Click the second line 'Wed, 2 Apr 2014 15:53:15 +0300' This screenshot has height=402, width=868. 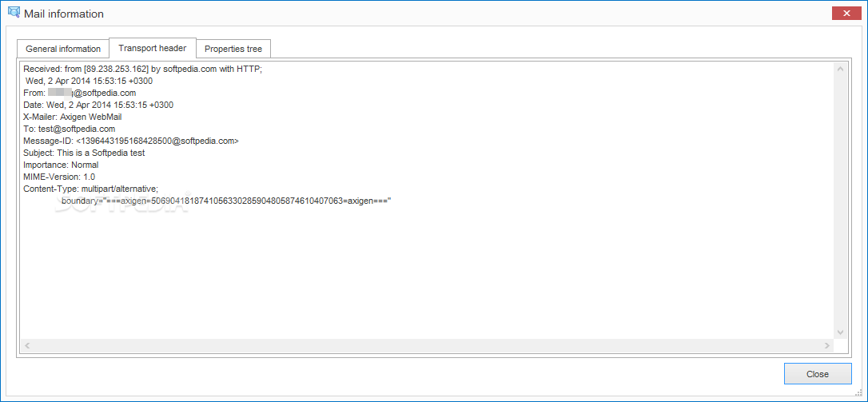pyautogui.click(x=90, y=81)
